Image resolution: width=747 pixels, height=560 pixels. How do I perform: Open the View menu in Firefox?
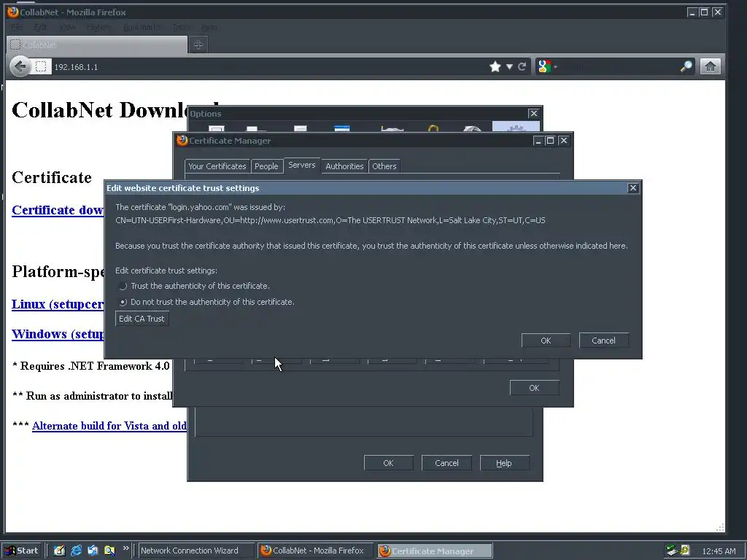click(x=67, y=27)
